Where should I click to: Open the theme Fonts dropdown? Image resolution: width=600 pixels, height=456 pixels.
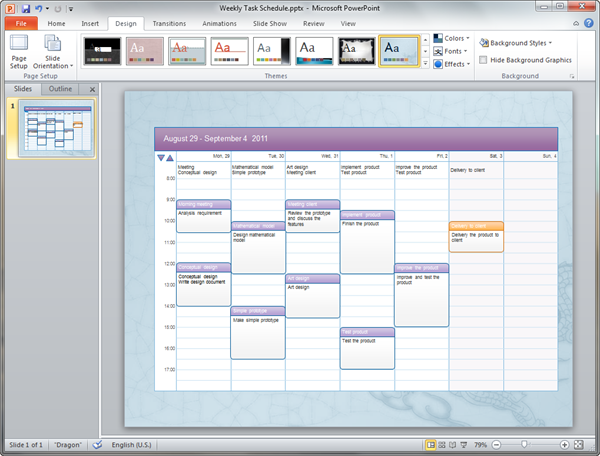(450, 51)
